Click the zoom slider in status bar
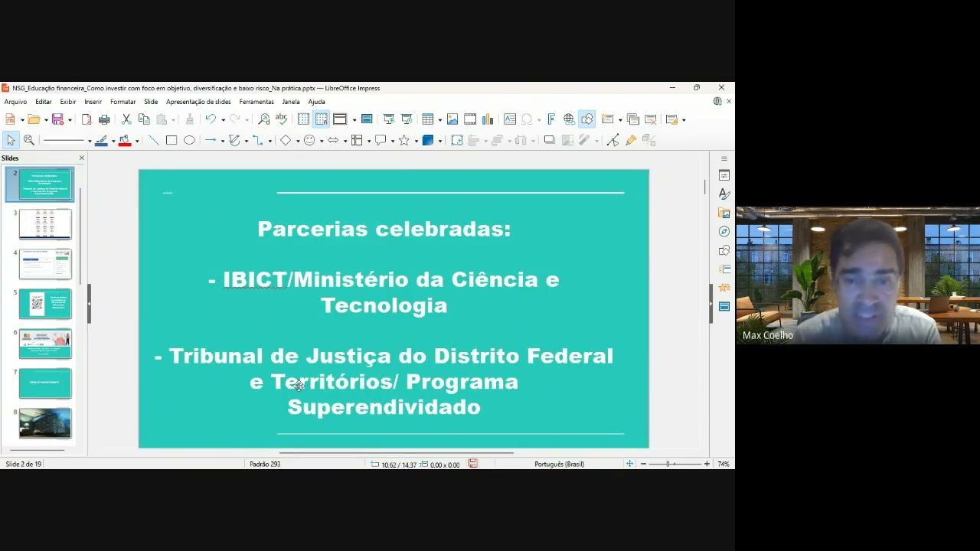 [675, 464]
